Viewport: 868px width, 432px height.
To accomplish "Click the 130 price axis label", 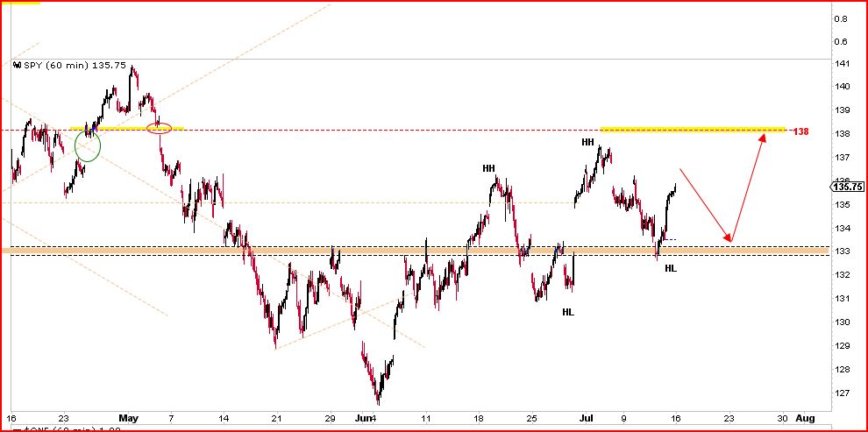I will pos(843,322).
